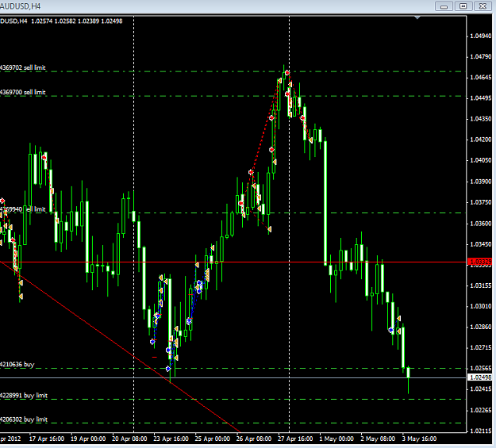The height and width of the screenshot is (448, 496).
Task: Click the 27 Apr 16:00 time label
Action: [x=295, y=438]
